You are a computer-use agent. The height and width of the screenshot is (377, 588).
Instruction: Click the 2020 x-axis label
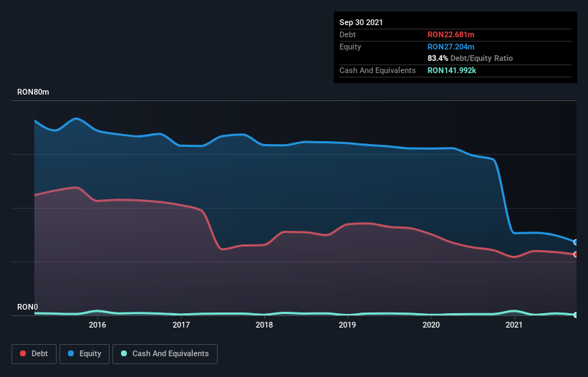point(431,325)
